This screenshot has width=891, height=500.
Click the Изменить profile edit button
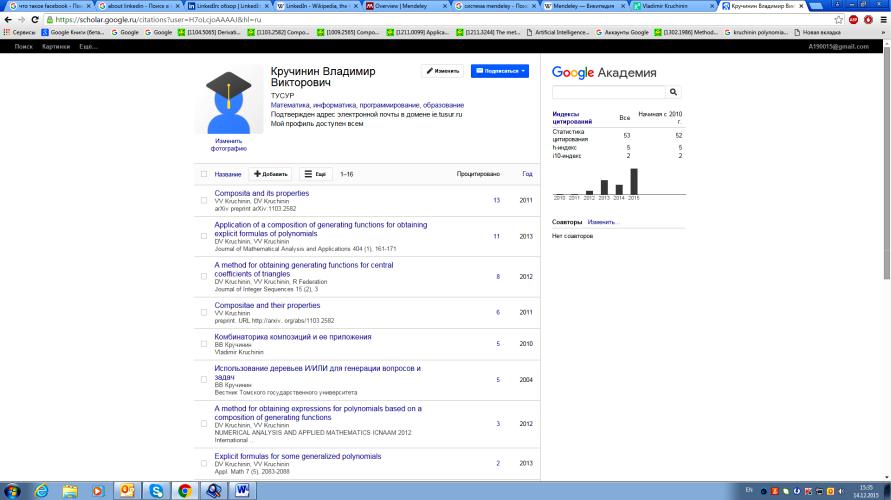(x=442, y=71)
